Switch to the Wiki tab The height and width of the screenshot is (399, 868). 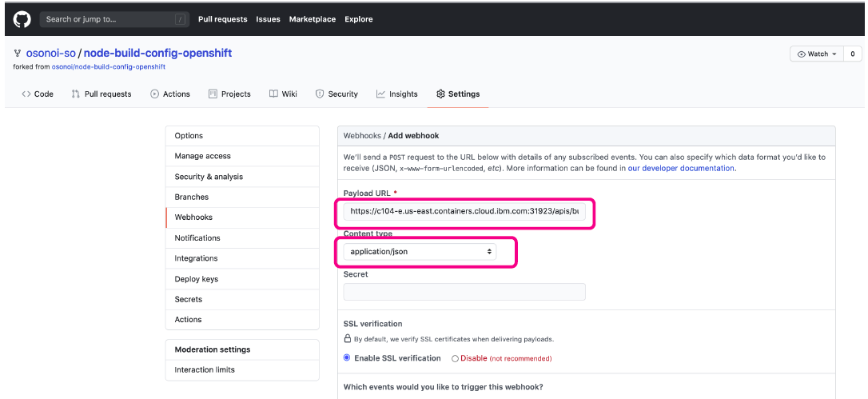[283, 94]
